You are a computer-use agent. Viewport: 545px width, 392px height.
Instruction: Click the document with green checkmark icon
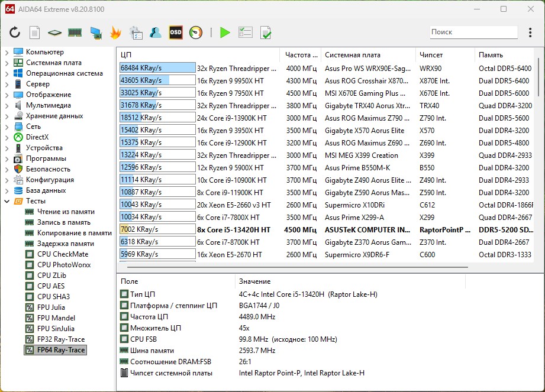(266, 33)
